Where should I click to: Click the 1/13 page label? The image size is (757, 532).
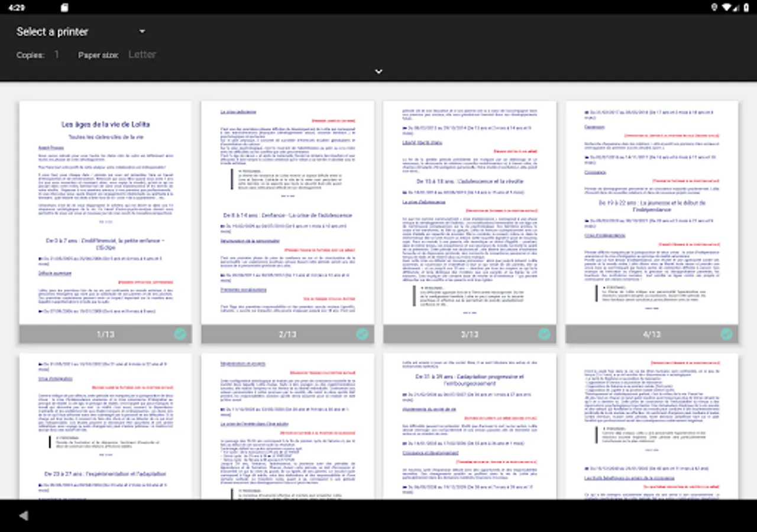(x=105, y=335)
